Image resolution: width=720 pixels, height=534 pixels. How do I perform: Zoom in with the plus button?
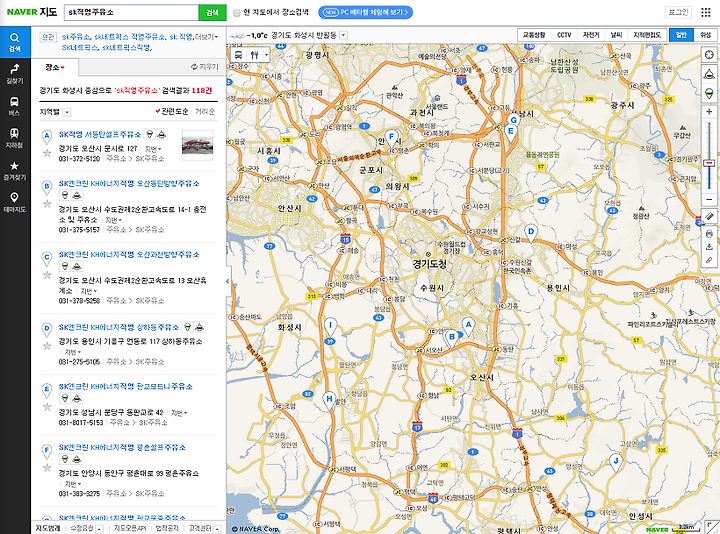click(709, 112)
